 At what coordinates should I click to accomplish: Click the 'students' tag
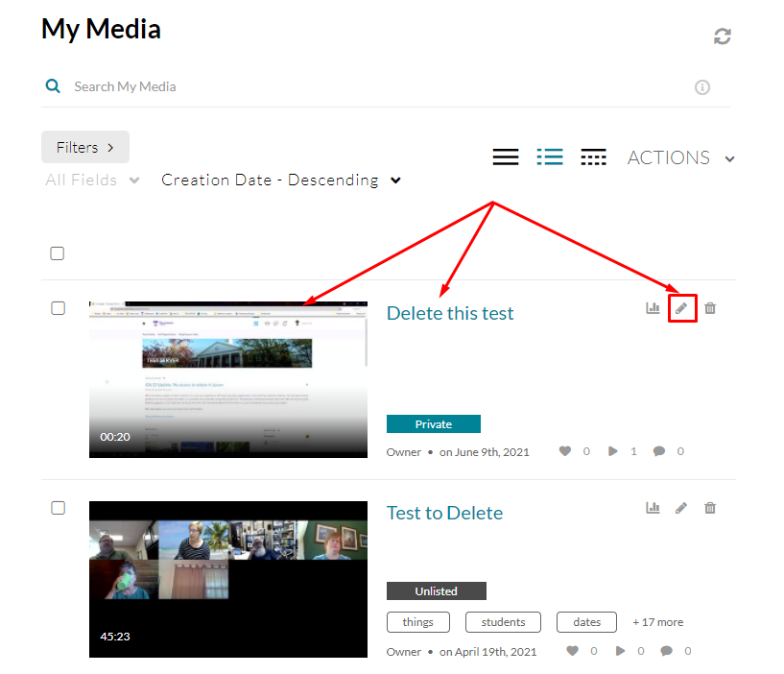(503, 622)
